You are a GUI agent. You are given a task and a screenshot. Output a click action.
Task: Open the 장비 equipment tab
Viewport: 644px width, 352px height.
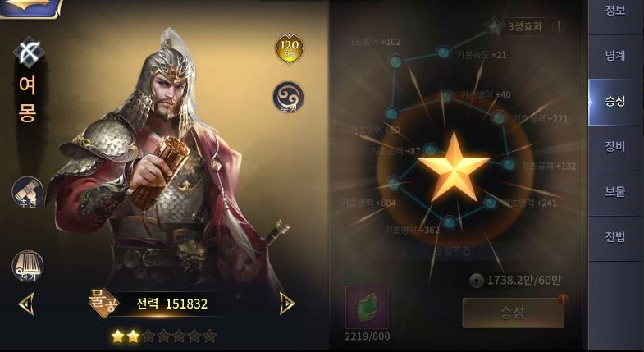coord(614,147)
